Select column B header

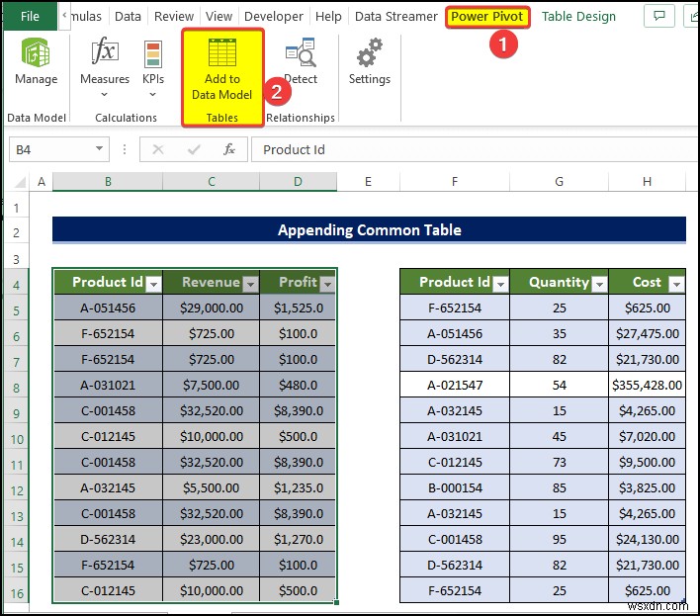point(108,182)
